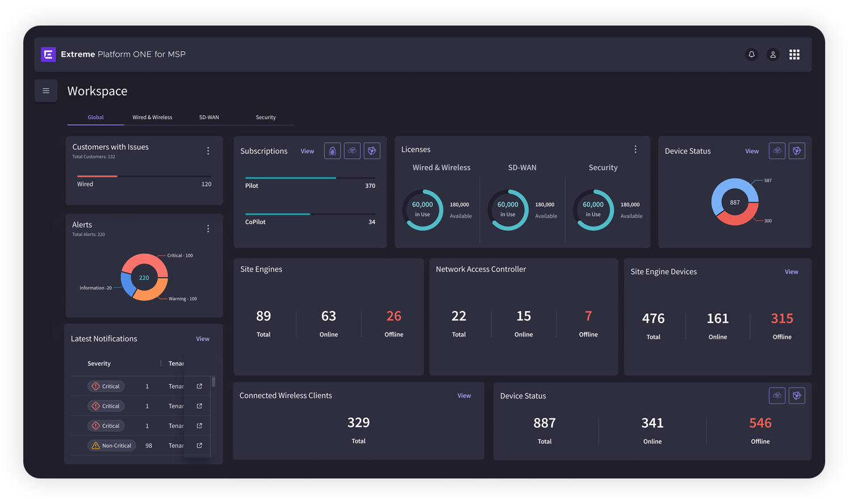849x504 pixels.
Task: Open the Alerts card options menu
Action: tap(208, 229)
